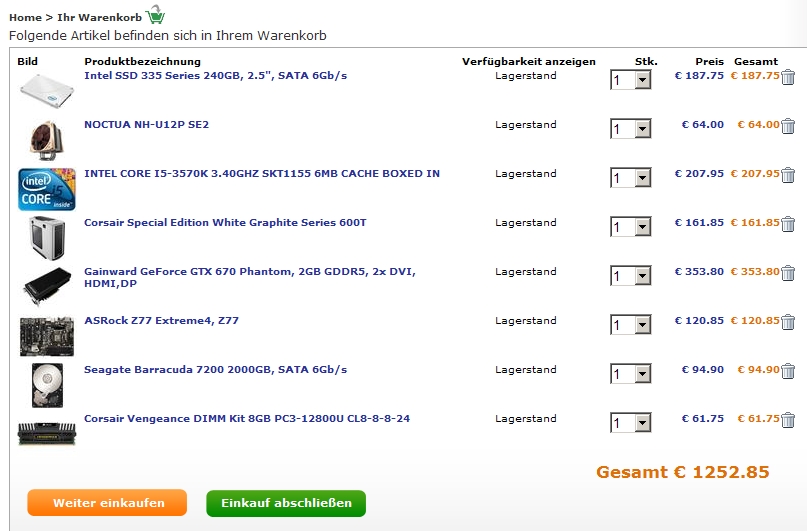Click the € 353.80 price in the Preis column
Screen dimensions: 807x531
699,272
